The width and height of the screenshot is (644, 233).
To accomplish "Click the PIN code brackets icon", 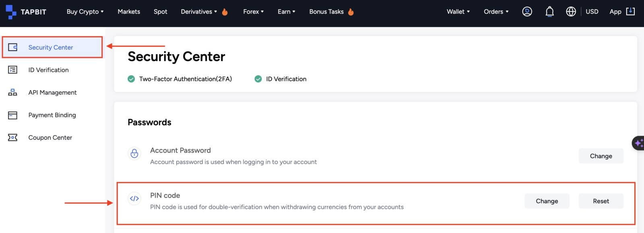I will [134, 198].
